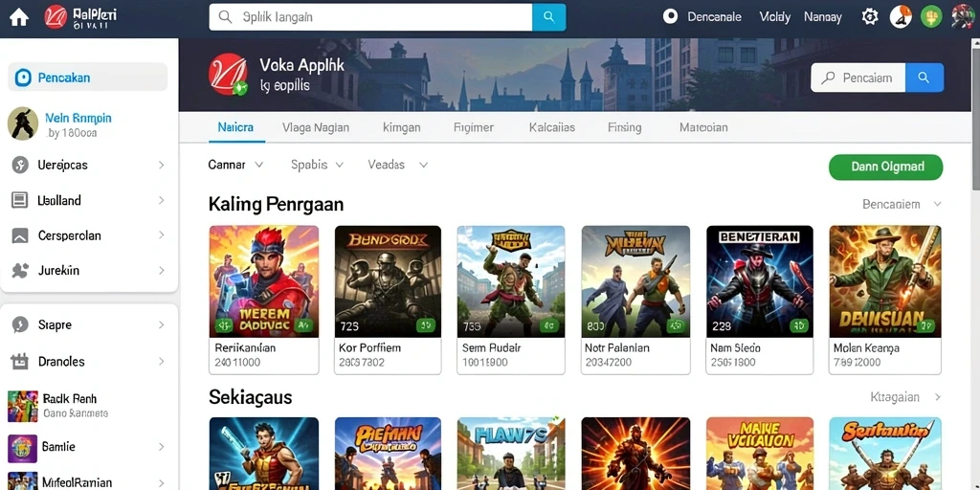The width and height of the screenshot is (980, 490).
Task: Click the Jurekiin sidebar icon
Action: [x=20, y=271]
